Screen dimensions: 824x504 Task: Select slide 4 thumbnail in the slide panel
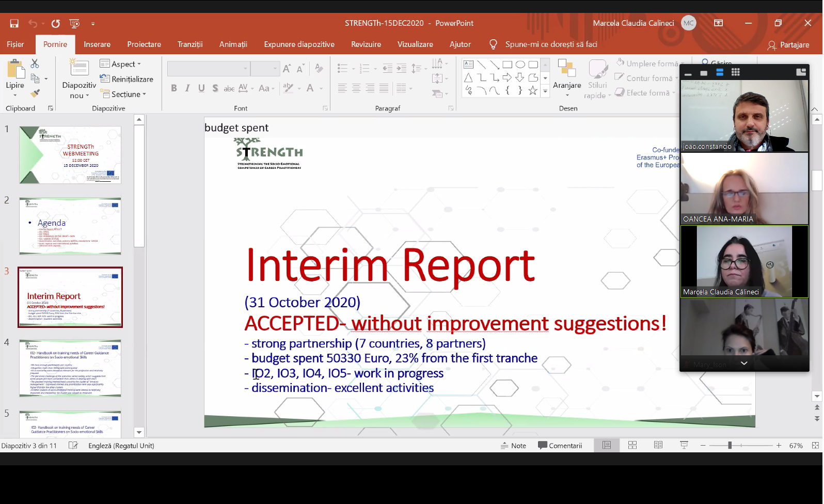[70, 368]
